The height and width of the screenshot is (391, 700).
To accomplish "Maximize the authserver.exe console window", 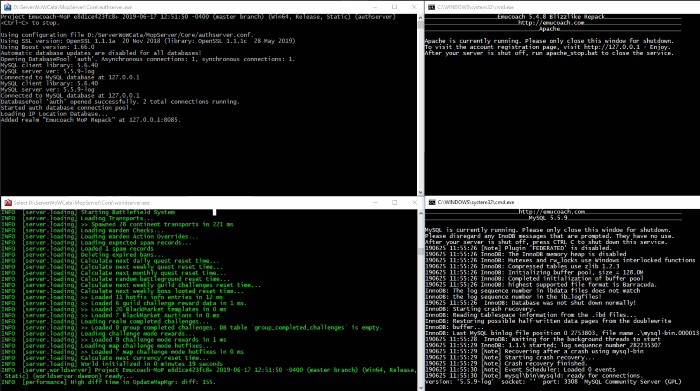I will pos(395,7).
